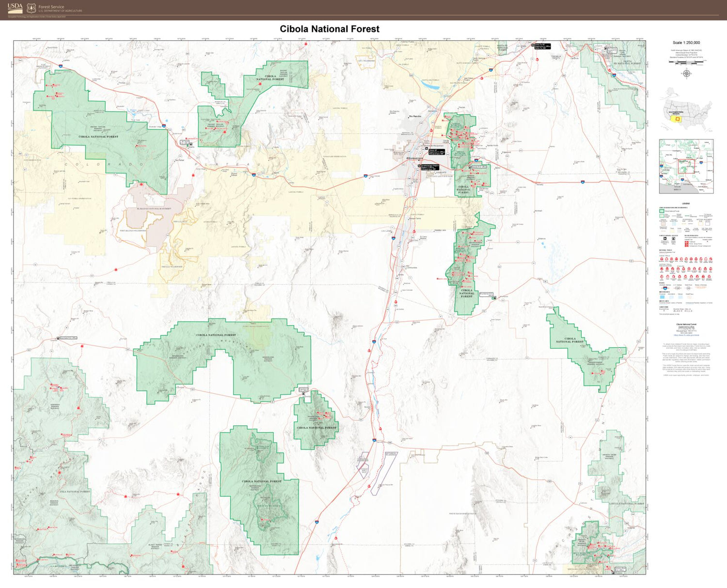Click the 'LINCOLN NATIONAL FOREST' label
Screen dimensions: 727x588
tap(627, 504)
